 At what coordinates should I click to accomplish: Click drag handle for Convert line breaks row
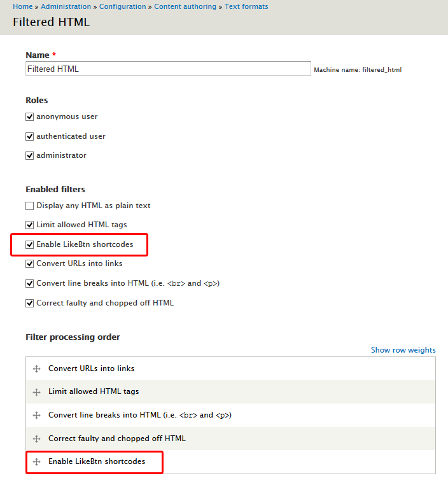[36, 415]
